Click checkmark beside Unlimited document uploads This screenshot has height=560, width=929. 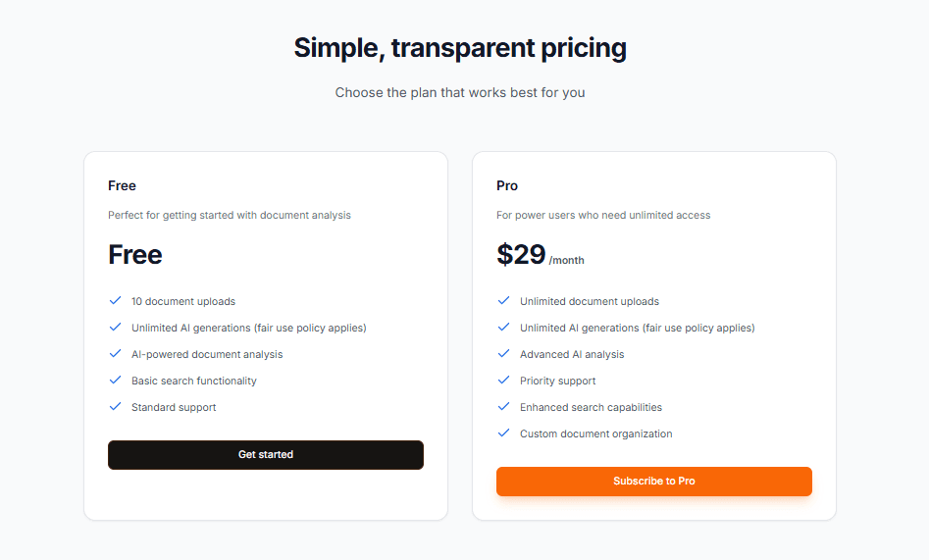(x=503, y=301)
